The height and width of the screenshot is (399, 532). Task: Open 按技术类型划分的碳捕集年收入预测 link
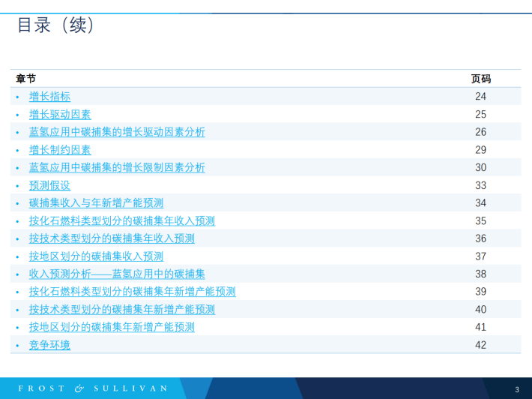pyautogui.click(x=112, y=238)
